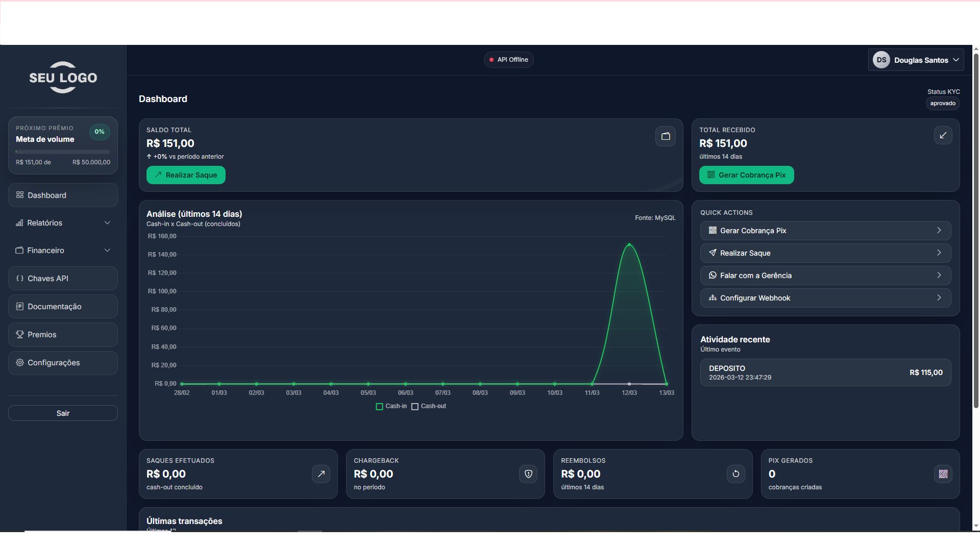Click the wallet icon in Saldo Total card
980x551 pixels.
tap(665, 136)
